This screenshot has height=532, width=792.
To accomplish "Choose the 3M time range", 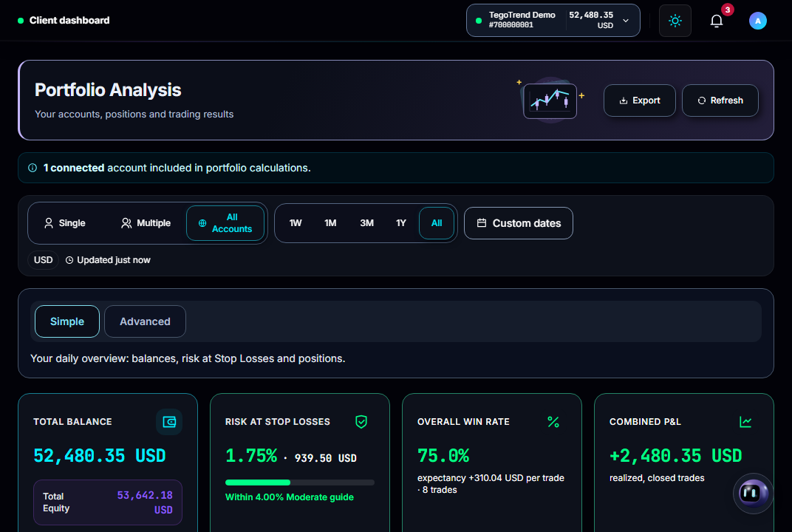I will tap(366, 223).
